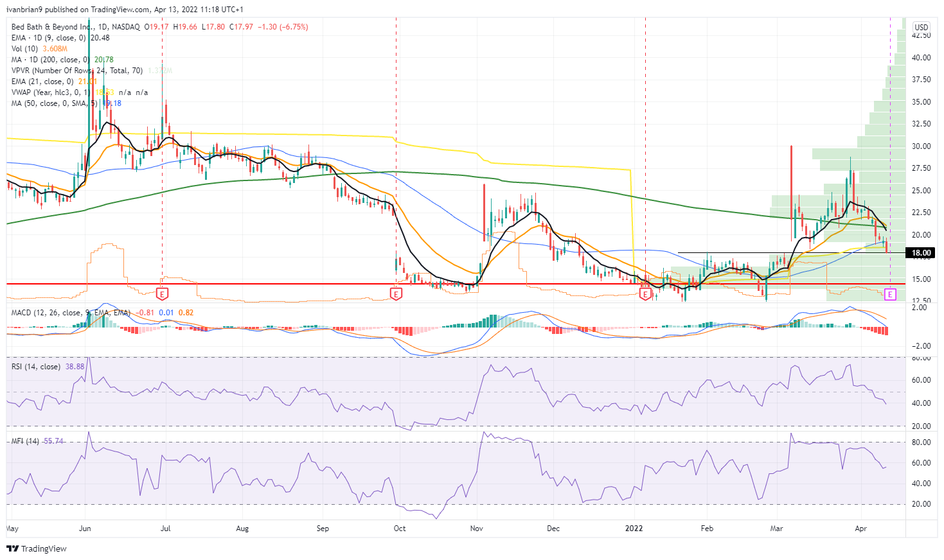Select the Bed Bath & Beyond Inc. symbol title
The width and height of the screenshot is (944, 560).
tap(53, 27)
